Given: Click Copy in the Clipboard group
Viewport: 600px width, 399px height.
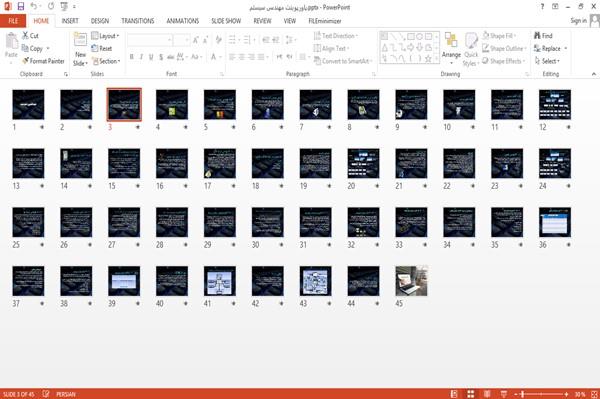Looking at the screenshot, I should [32, 49].
